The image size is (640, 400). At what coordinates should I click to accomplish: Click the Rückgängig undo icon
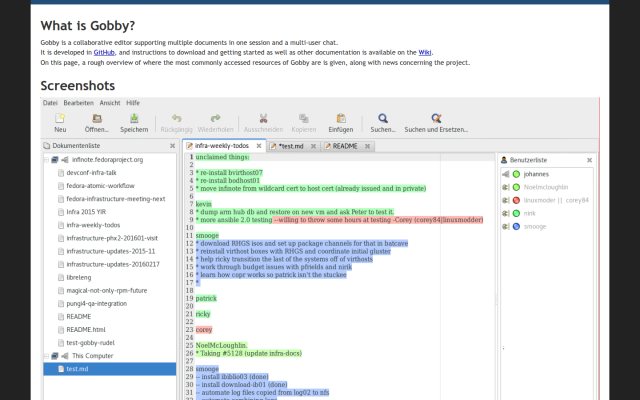tap(176, 118)
